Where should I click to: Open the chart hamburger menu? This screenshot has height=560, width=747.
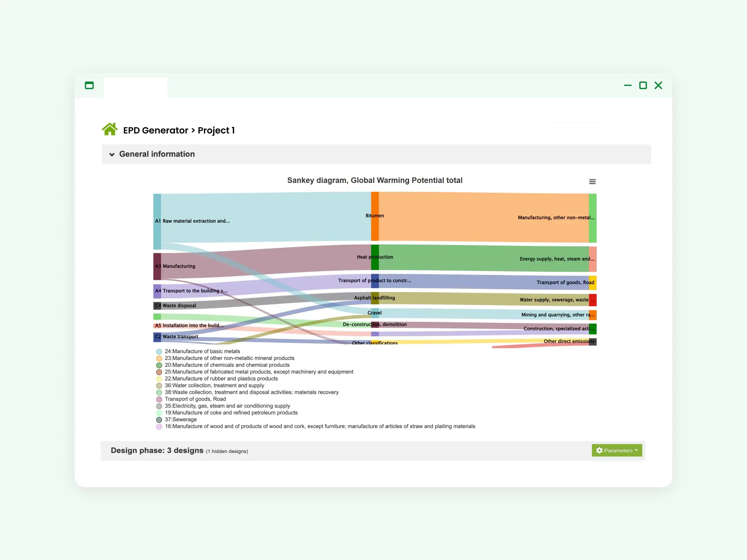(x=592, y=182)
